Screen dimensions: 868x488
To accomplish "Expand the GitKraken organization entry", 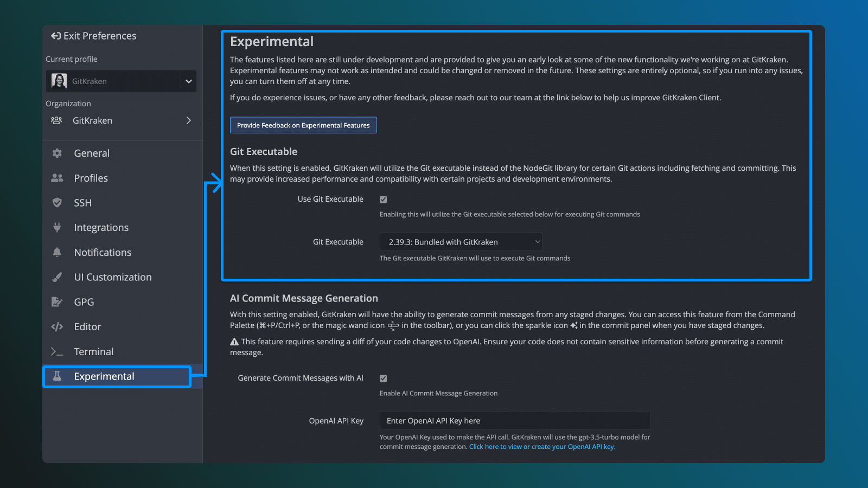I will pyautogui.click(x=188, y=120).
